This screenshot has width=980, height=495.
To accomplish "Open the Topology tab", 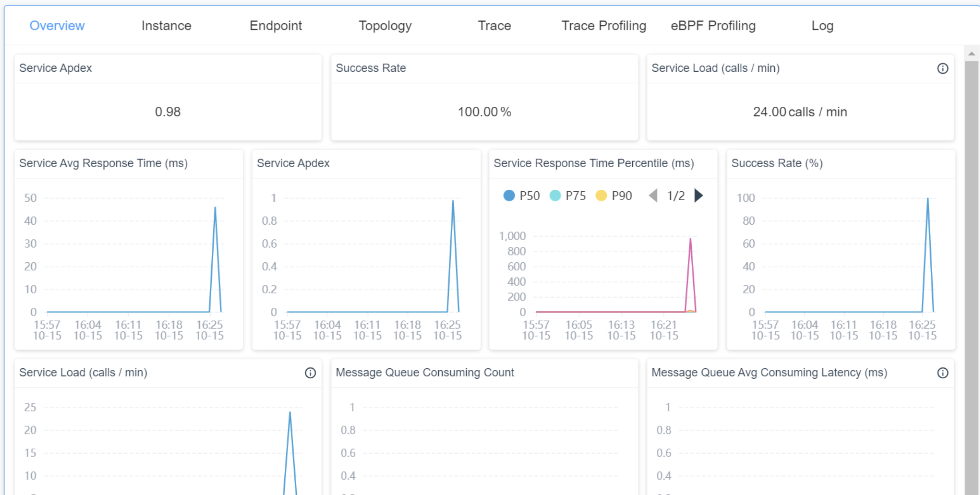I will click(x=385, y=26).
